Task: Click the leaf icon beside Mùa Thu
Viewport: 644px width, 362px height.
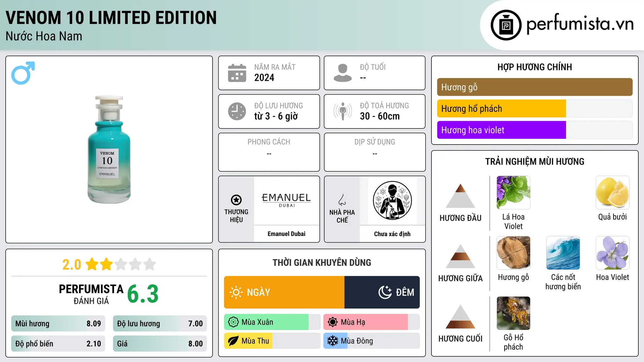Action: (233, 341)
